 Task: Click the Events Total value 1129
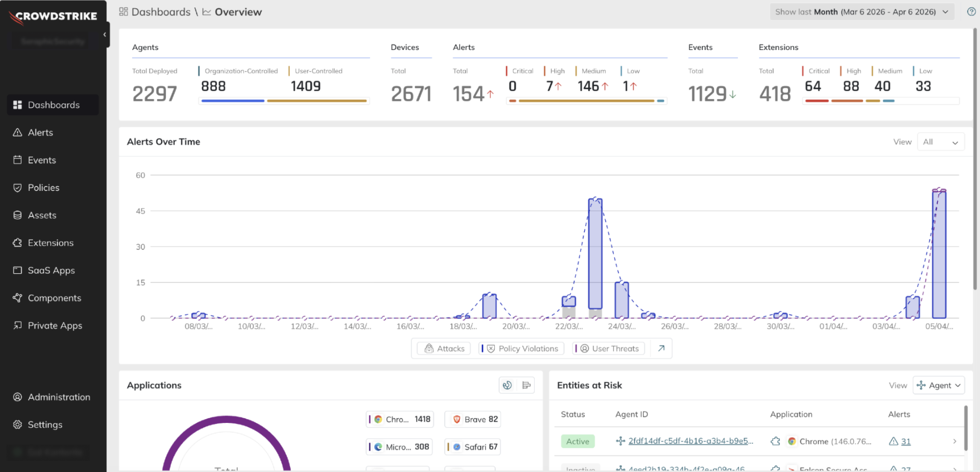pyautogui.click(x=708, y=94)
